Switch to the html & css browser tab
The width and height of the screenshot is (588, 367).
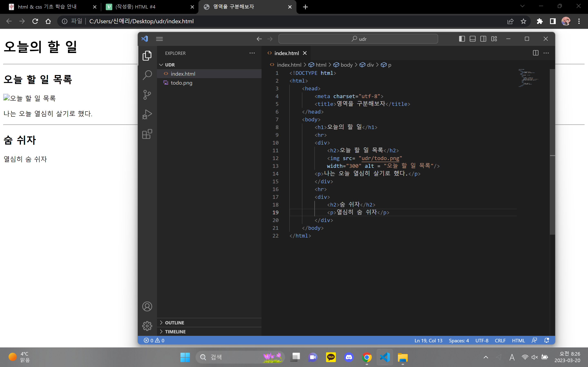coord(47,7)
